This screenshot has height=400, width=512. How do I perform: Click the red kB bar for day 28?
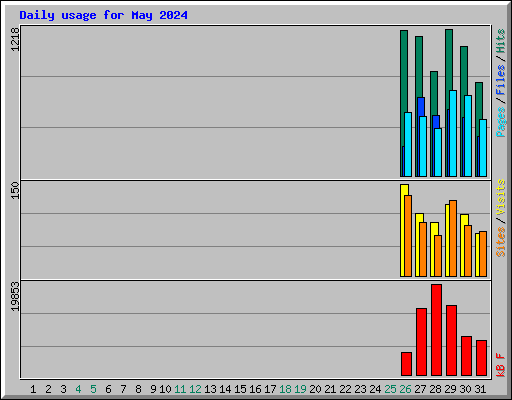coord(436,330)
